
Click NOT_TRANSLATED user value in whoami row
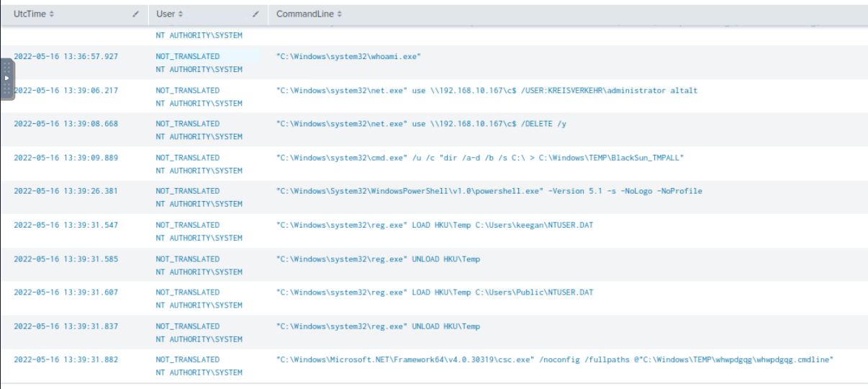[x=188, y=56]
